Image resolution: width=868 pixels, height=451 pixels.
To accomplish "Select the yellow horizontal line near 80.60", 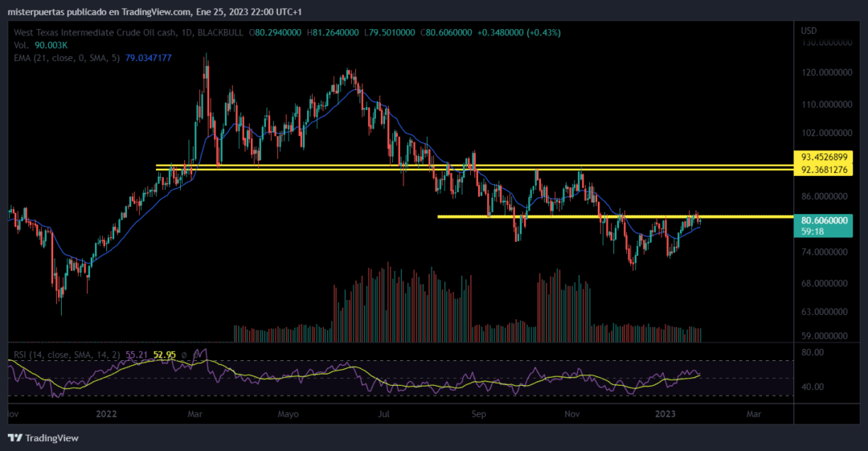I will (563, 216).
